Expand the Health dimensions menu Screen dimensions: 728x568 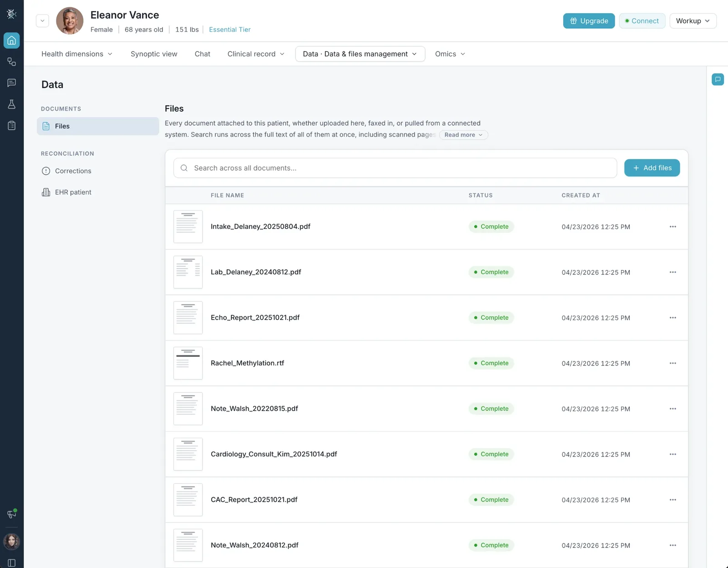coord(76,54)
